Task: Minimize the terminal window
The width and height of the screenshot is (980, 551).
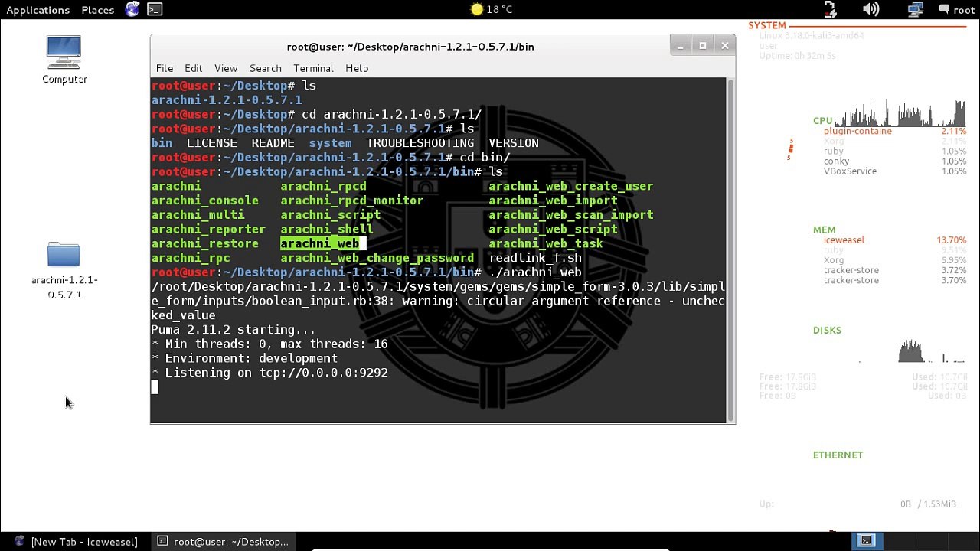Action: tap(681, 46)
